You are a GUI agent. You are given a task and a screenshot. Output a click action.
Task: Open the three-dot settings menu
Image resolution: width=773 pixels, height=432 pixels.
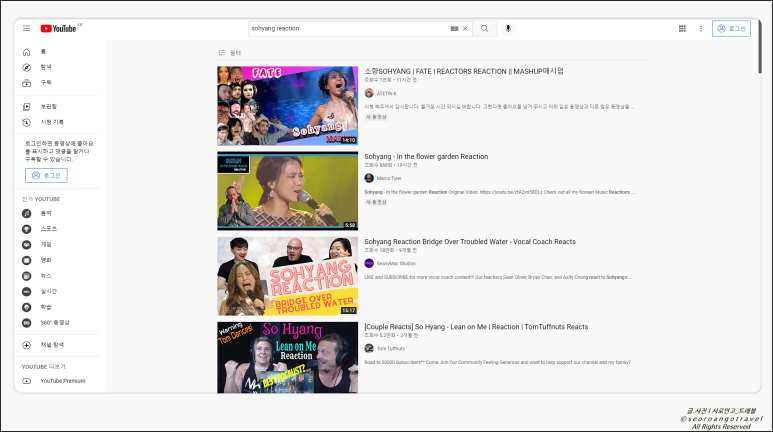[701, 29]
